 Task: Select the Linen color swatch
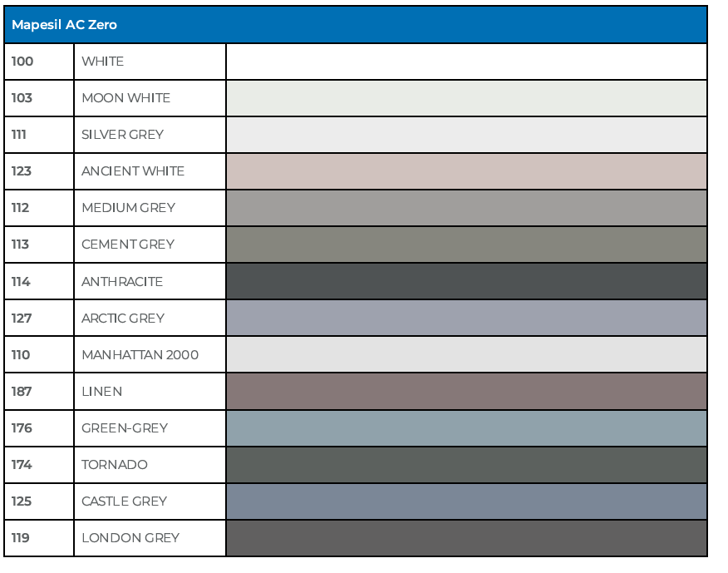[466, 391]
